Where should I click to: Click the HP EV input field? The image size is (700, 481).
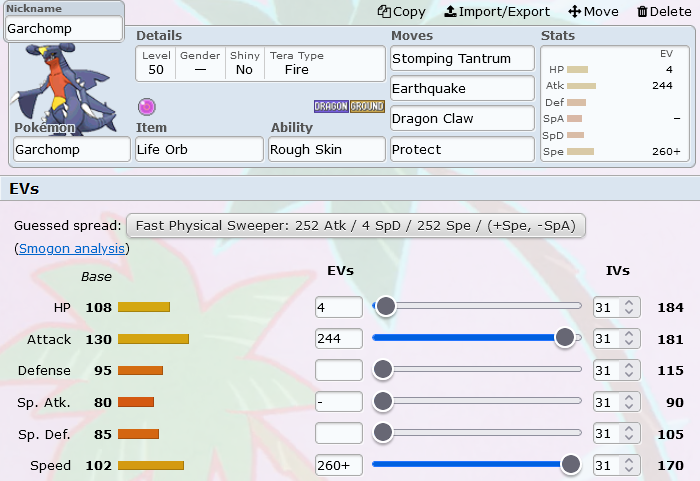[x=338, y=307]
